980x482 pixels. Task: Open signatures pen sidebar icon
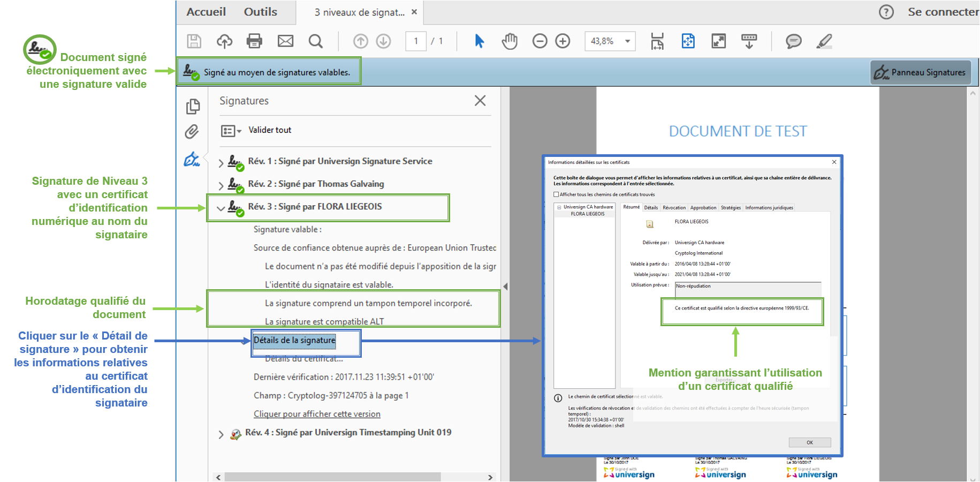pos(192,159)
